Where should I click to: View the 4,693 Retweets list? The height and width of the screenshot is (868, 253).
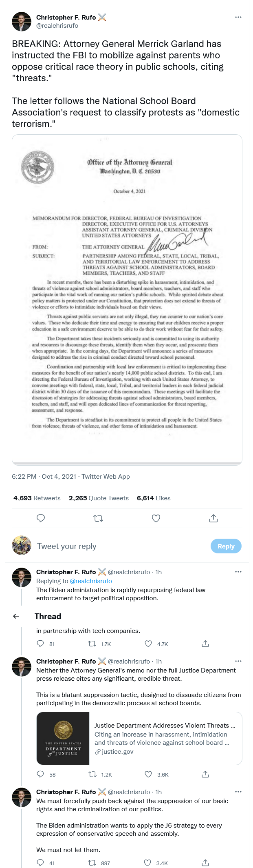pos(37,498)
